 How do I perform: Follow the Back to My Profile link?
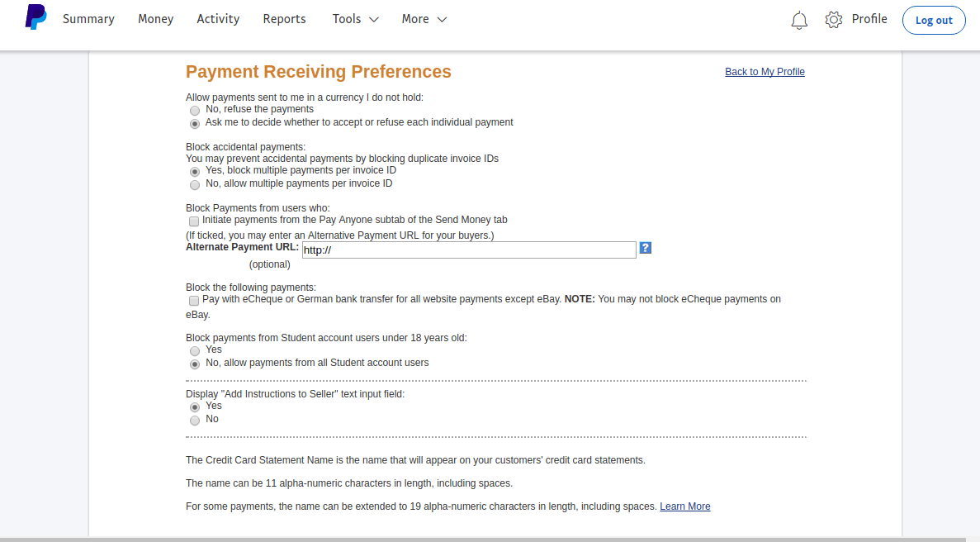click(765, 72)
